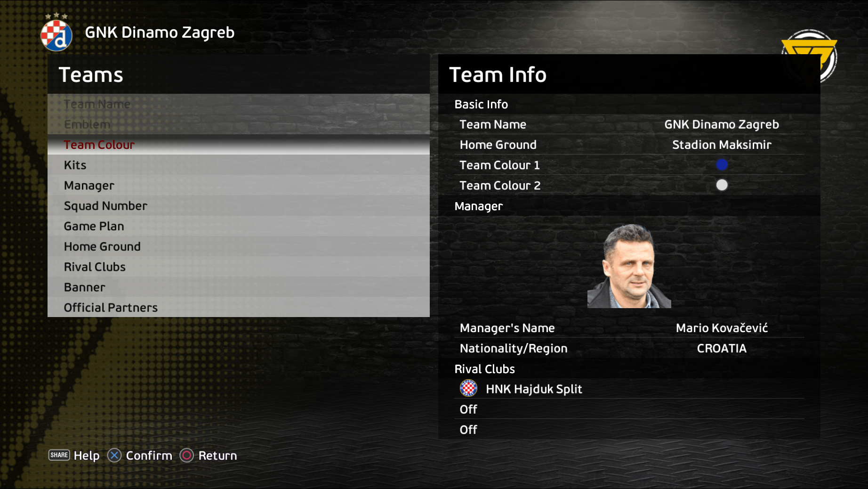Image resolution: width=868 pixels, height=489 pixels.
Task: Select Home Ground in the Teams list
Action: pos(239,246)
